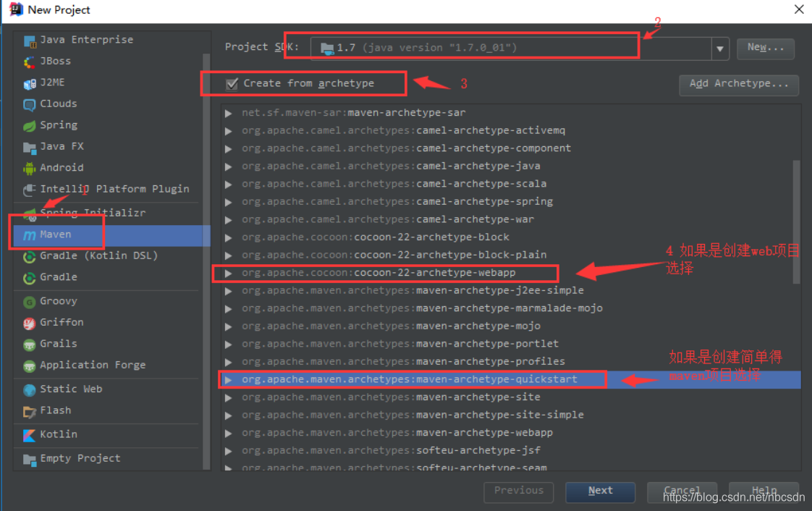The image size is (812, 511).
Task: Click the Java Enterprise icon
Action: pos(30,41)
